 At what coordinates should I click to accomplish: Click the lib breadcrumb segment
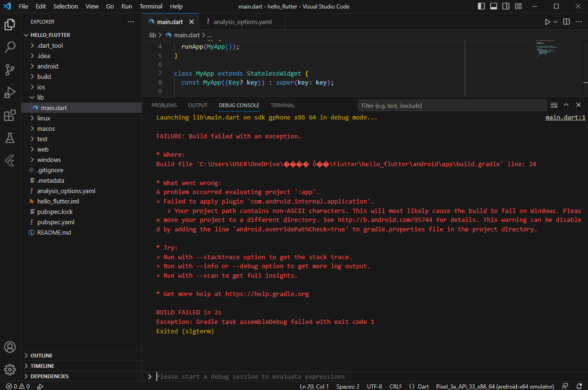[x=153, y=35]
